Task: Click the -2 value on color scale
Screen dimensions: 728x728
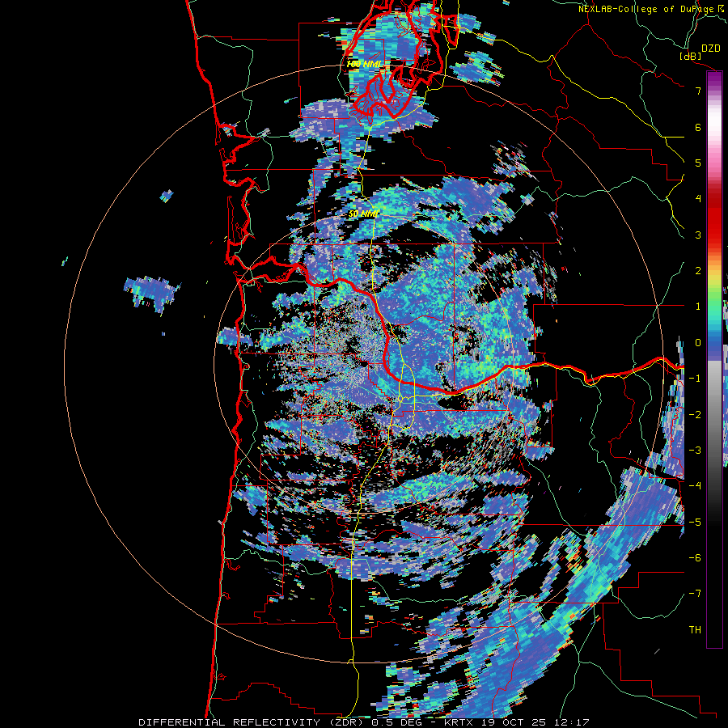Action: point(695,415)
